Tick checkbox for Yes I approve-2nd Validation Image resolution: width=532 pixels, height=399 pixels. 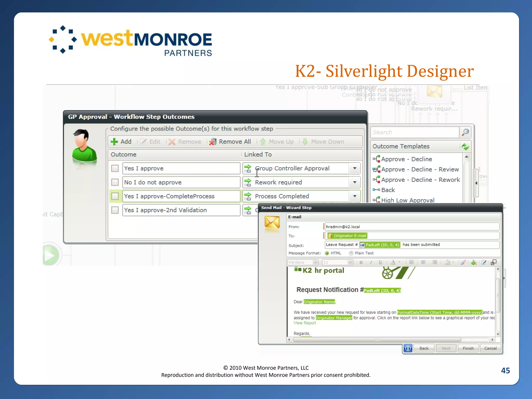(x=115, y=210)
